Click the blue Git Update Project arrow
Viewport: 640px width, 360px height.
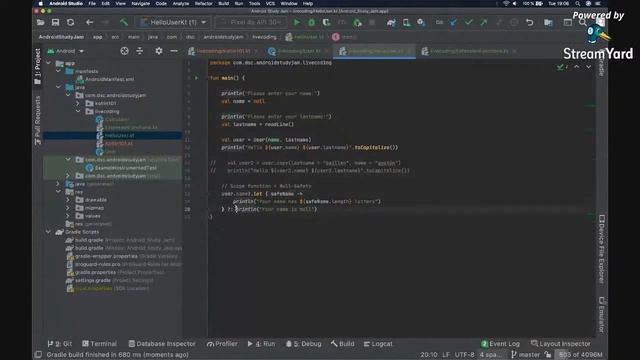(x=453, y=22)
